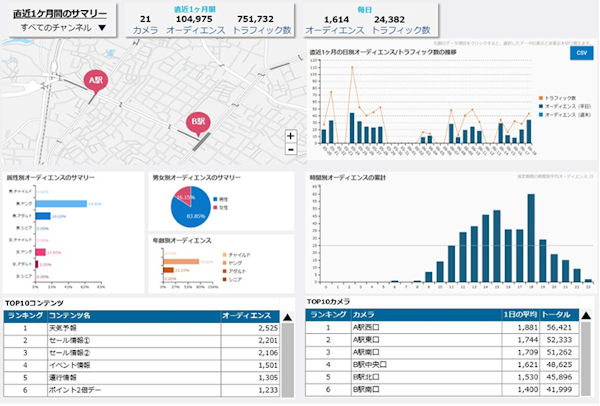Download chart data with CSV button

581,54
